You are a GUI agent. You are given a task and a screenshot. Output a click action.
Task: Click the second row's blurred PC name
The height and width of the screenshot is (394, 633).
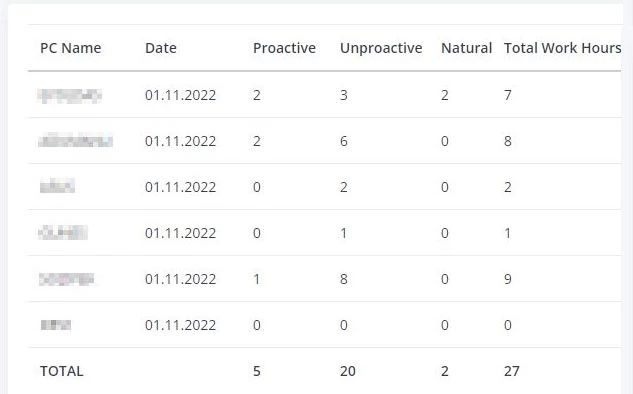75,141
